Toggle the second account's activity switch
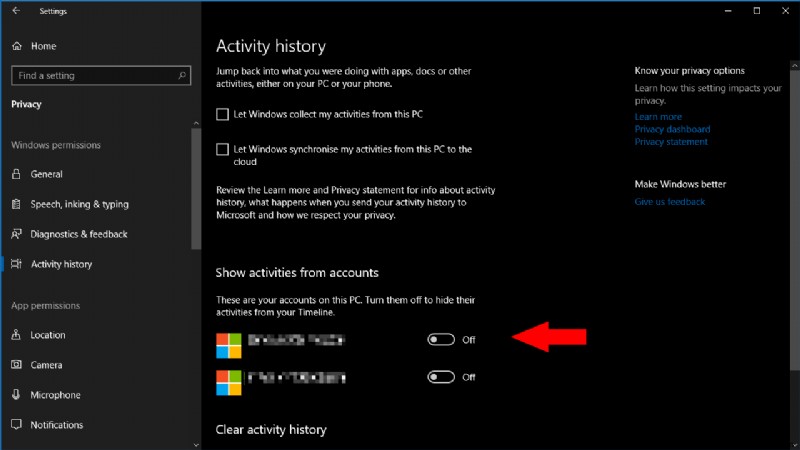This screenshot has width=800, height=450. (x=441, y=377)
